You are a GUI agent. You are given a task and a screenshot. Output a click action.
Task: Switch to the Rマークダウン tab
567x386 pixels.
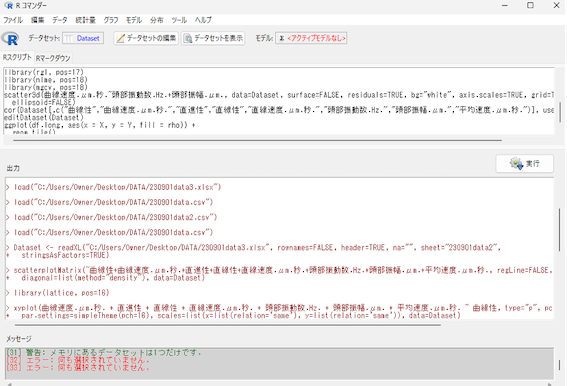(x=53, y=58)
